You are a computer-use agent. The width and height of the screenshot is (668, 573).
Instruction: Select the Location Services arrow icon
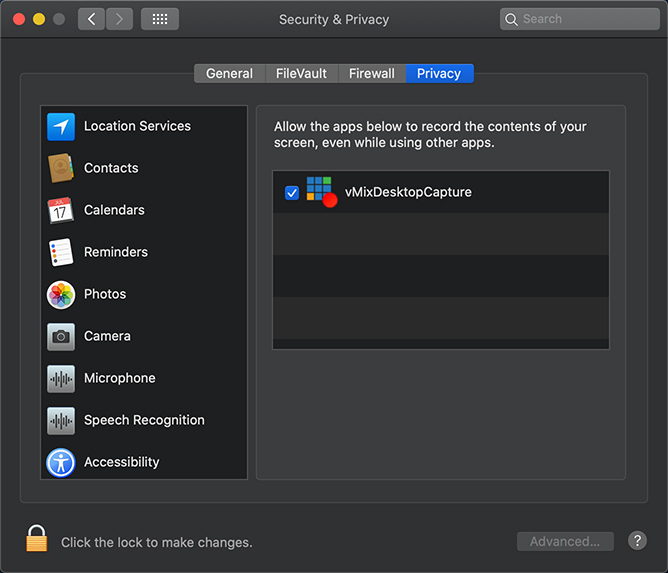pyautogui.click(x=61, y=127)
